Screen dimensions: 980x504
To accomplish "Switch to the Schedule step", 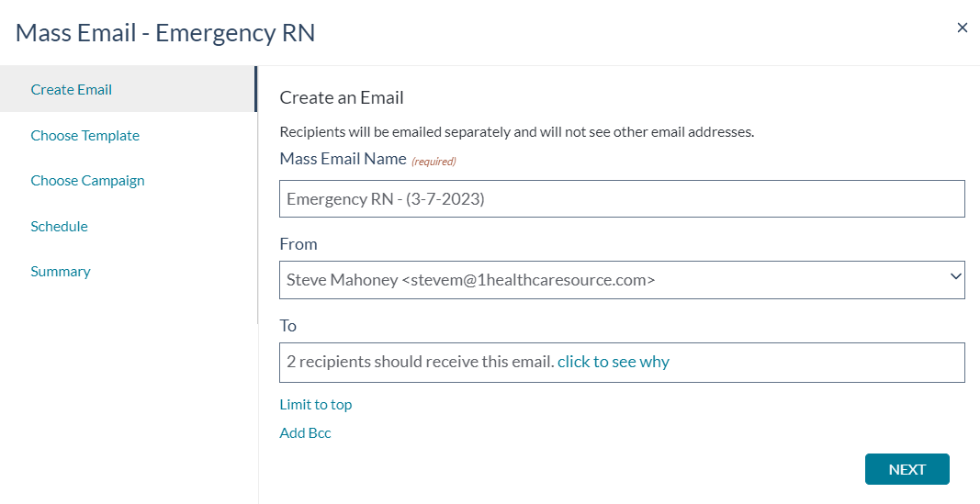I will tap(60, 226).
